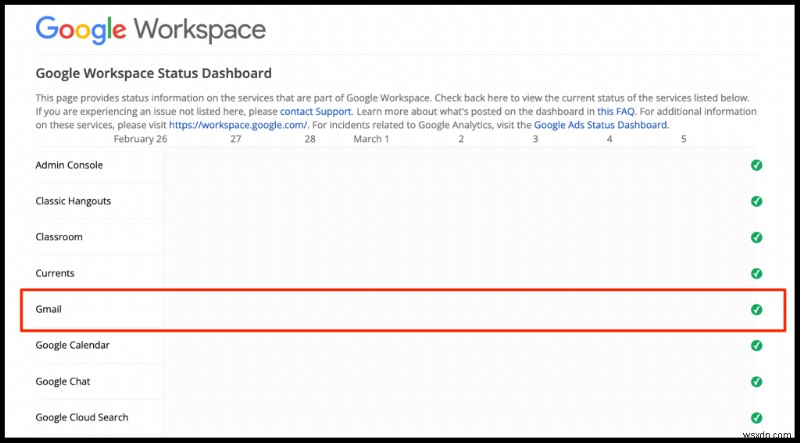Click the Classic Hangouts green status checkmark
The height and width of the screenshot is (443, 800).
point(756,201)
